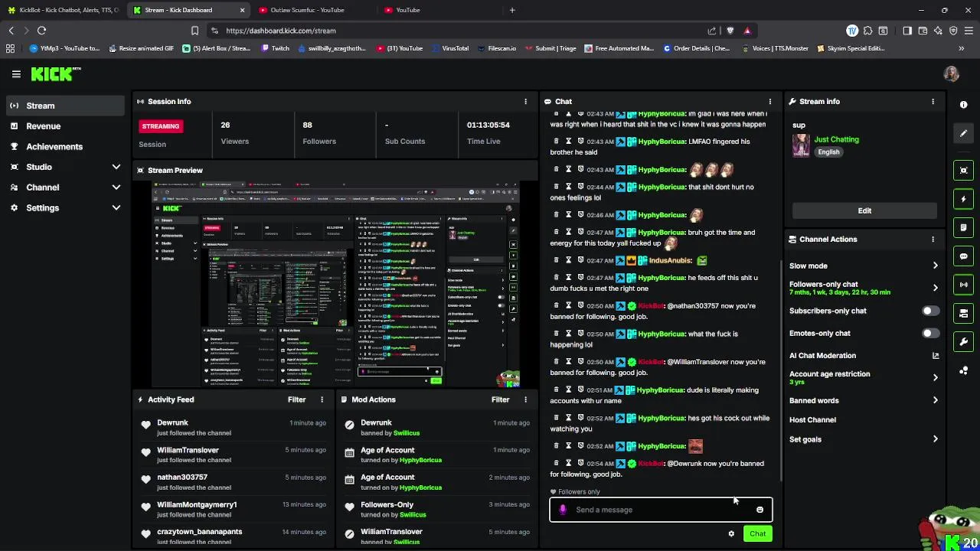Open Session Info panel options
This screenshot has width=980, height=551.
pyautogui.click(x=525, y=101)
